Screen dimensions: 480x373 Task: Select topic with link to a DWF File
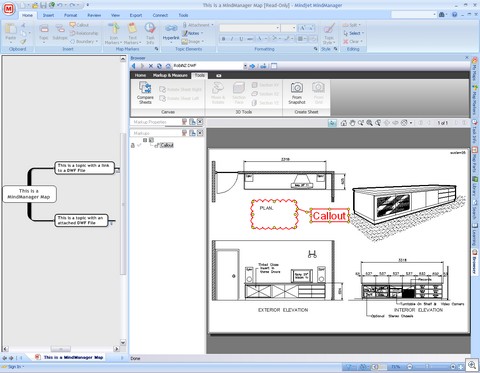84,168
